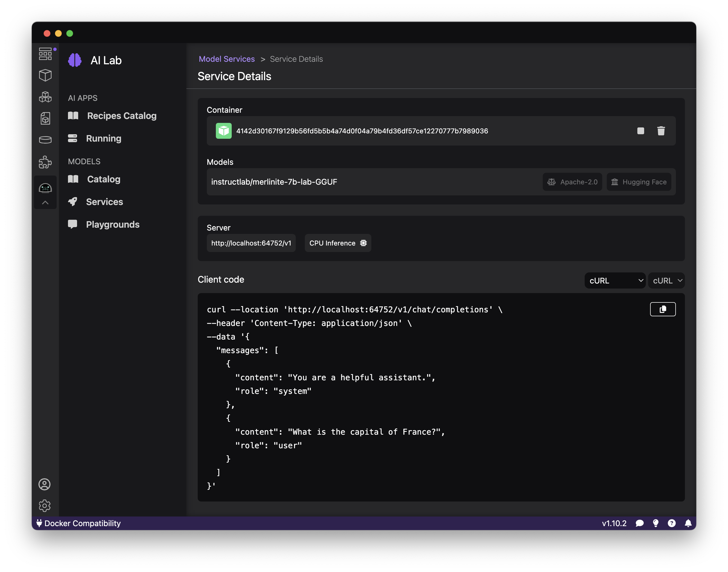Stop the running service container
Image resolution: width=728 pixels, height=572 pixels.
[640, 131]
